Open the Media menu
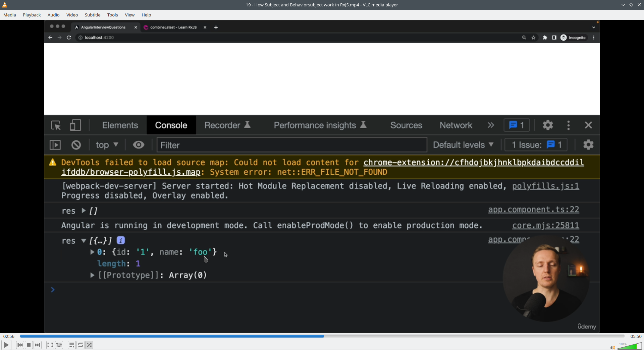The image size is (644, 350). [10, 15]
